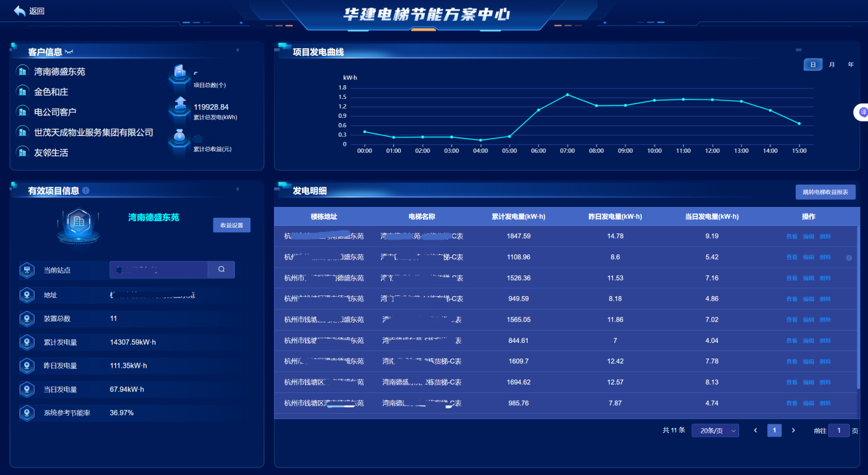Click the icon beside 当日发电量 row
This screenshot has width=868, height=475.
coord(27,389)
